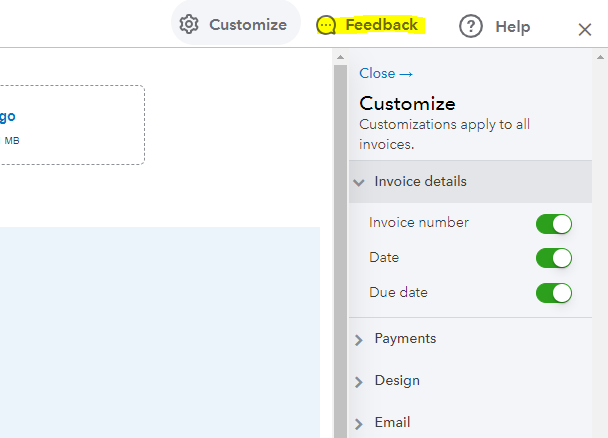Close the invoice with the X icon
Image resolution: width=608 pixels, height=438 pixels.
(585, 29)
